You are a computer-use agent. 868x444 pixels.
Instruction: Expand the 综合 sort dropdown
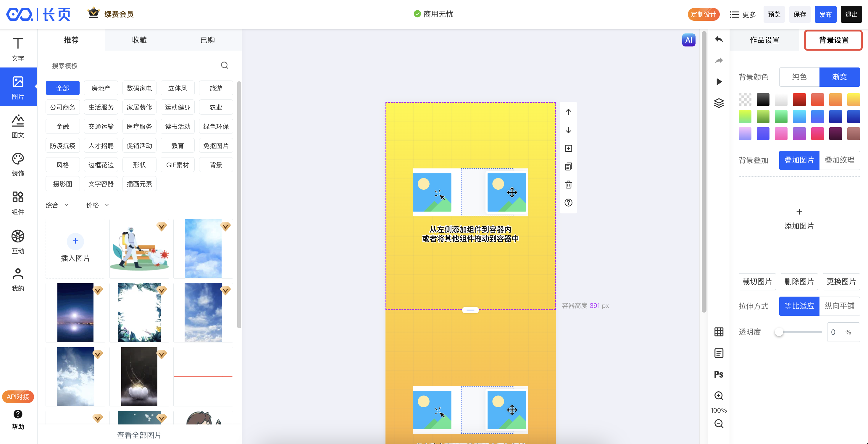coord(57,205)
